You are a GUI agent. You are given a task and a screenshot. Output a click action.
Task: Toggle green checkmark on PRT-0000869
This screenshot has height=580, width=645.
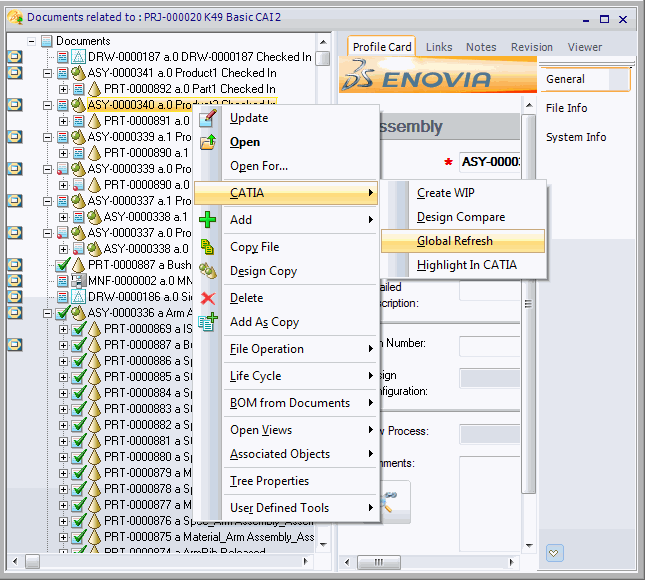[78, 329]
